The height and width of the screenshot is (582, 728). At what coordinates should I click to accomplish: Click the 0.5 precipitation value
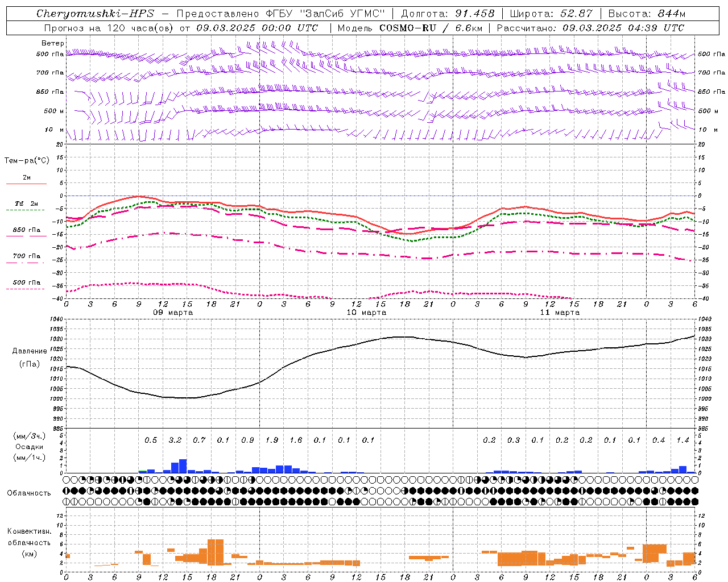pyautogui.click(x=151, y=440)
